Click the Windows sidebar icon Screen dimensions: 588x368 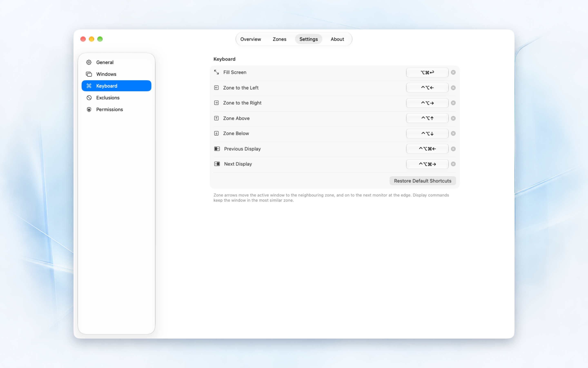[x=89, y=74]
